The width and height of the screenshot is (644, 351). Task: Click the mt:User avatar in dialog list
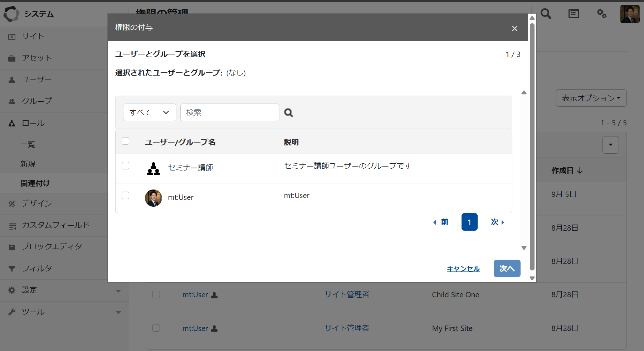[x=153, y=198]
